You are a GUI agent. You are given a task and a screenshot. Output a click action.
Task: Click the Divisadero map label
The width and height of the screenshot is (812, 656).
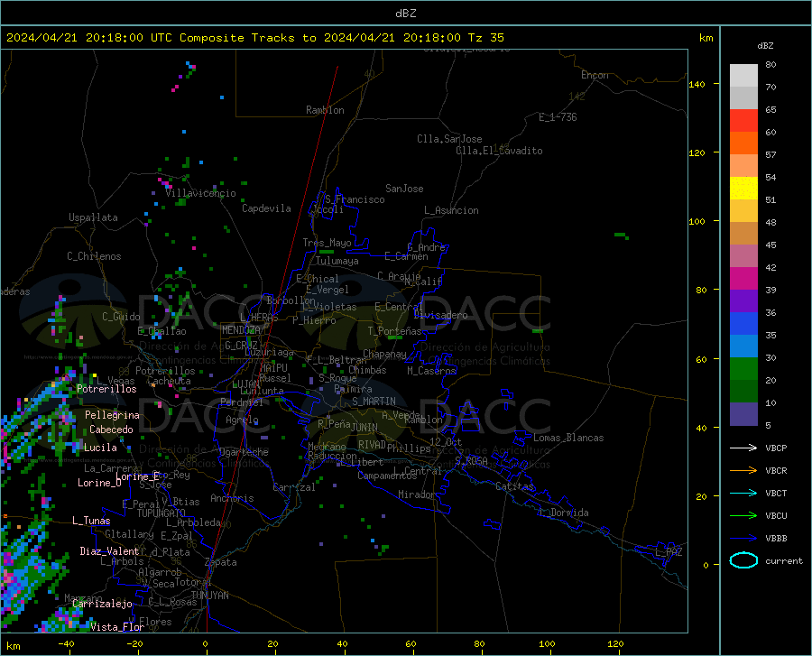440,315
